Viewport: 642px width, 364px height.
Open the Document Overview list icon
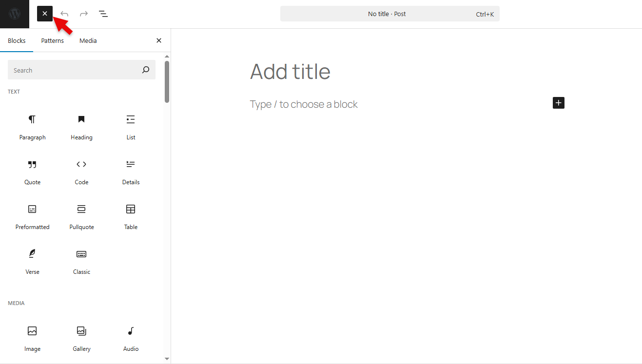click(103, 14)
